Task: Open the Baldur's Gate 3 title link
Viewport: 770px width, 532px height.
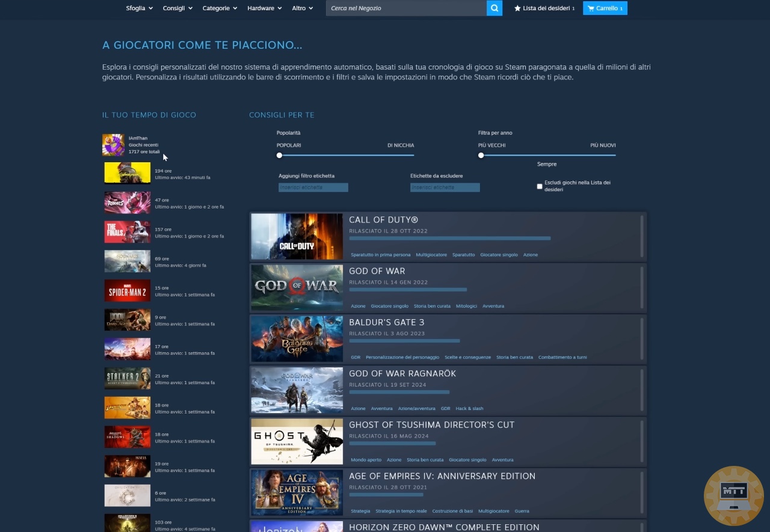Action: 386,322
